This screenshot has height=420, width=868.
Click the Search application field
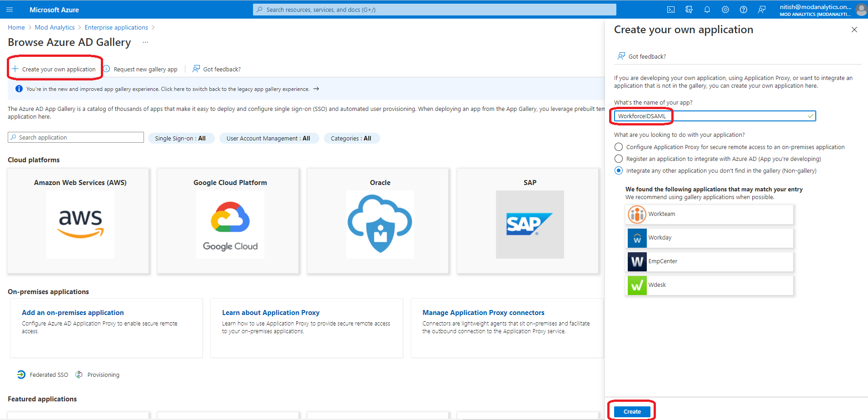pyautogui.click(x=76, y=137)
